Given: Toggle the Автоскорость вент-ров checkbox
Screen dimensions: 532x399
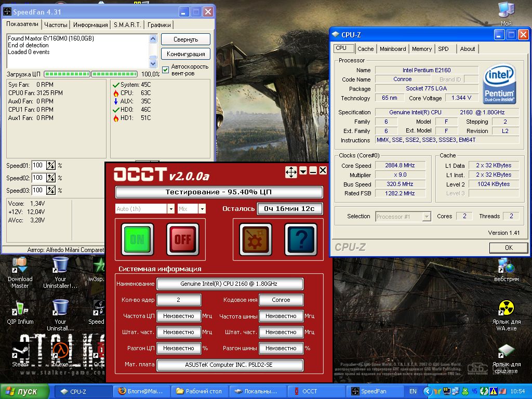Looking at the screenshot, I should tap(166, 70).
